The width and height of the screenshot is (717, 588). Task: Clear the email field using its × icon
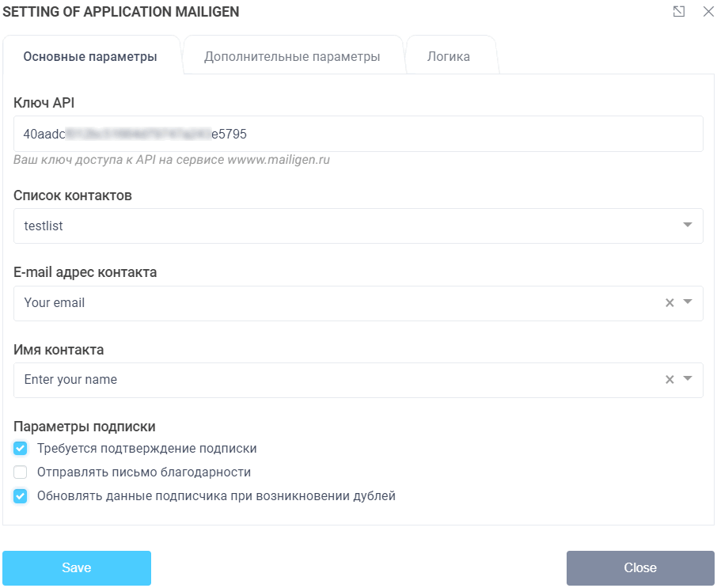[669, 302]
